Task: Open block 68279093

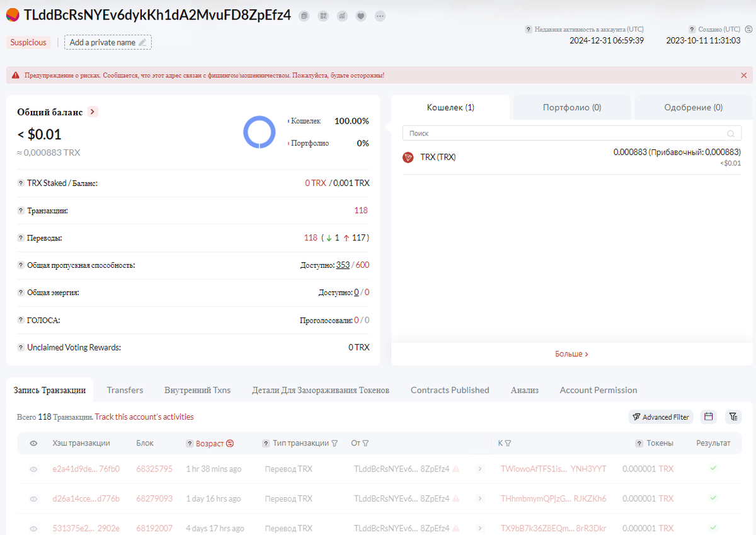Action: click(154, 499)
